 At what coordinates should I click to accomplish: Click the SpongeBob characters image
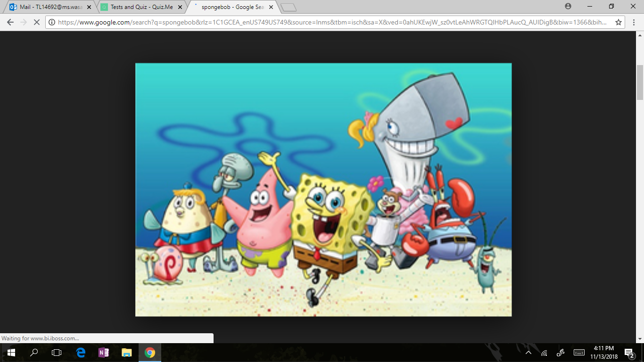(323, 189)
